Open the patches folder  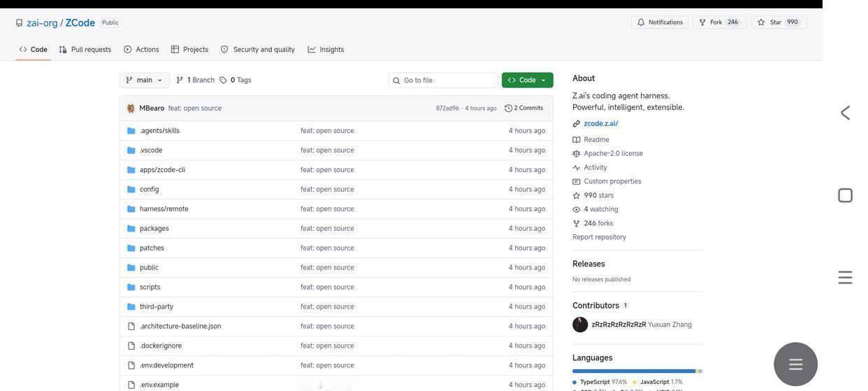click(x=152, y=248)
